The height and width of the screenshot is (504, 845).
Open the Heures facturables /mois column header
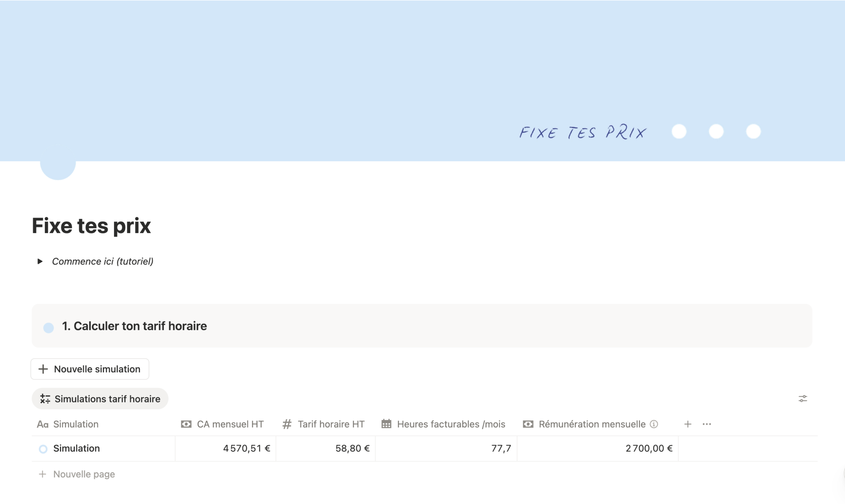(x=446, y=424)
